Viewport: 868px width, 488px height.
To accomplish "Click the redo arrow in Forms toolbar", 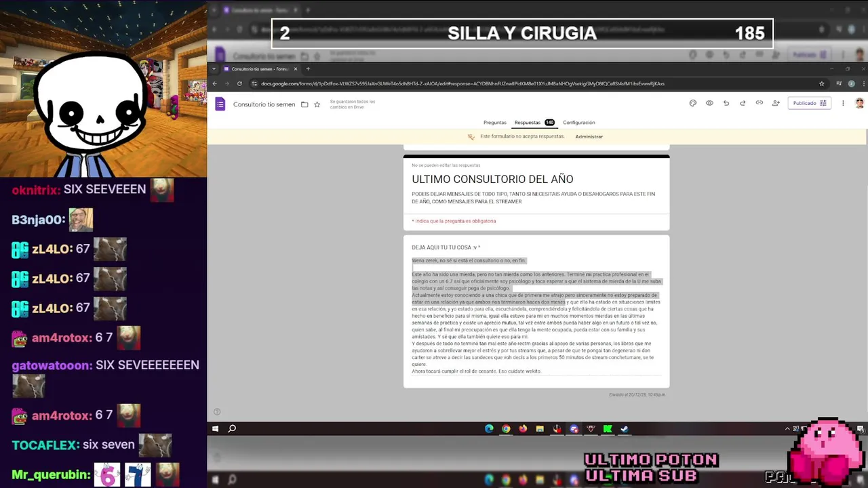I will [x=743, y=103].
